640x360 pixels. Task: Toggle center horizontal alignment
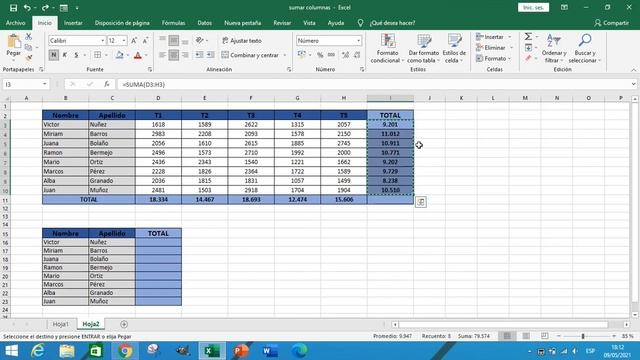[x=173, y=55]
